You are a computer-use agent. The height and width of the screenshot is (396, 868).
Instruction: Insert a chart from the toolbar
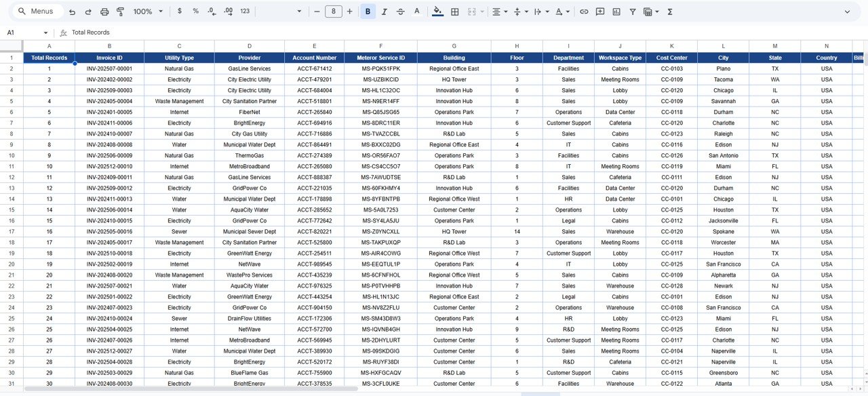pos(615,12)
